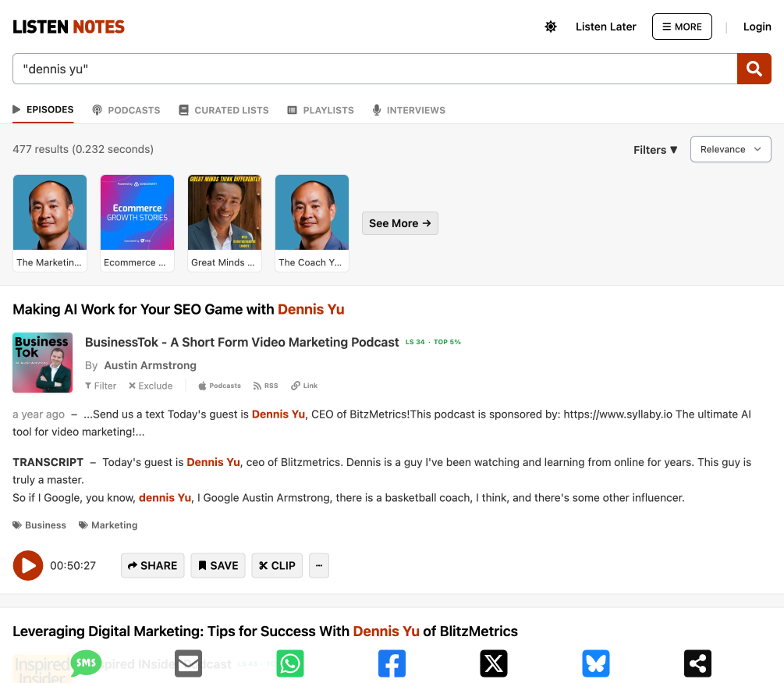Open Apple Podcasts link for BusinessTok
This screenshot has height=683, width=784.
click(219, 385)
